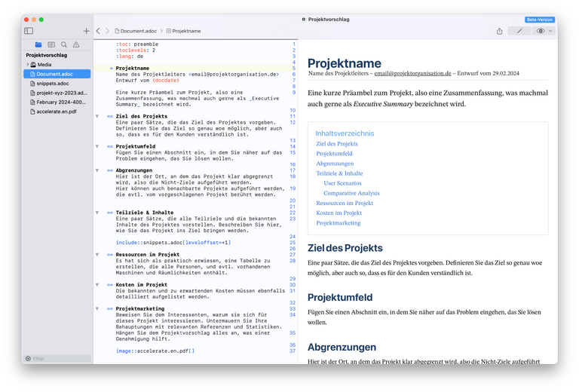The image size is (579, 392).
Task: Navigate back with the left arrow
Action: (99, 31)
